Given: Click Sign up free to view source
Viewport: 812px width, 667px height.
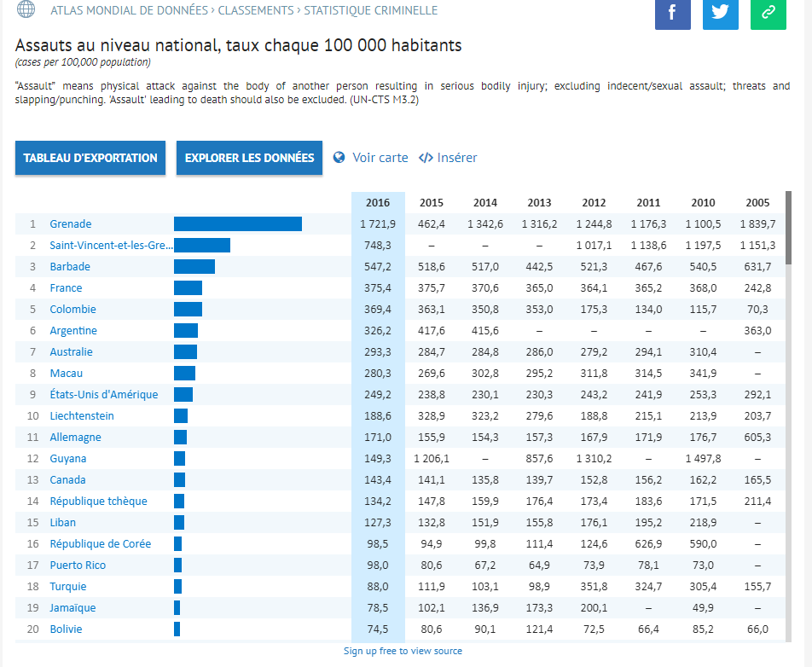Looking at the screenshot, I should [403, 651].
